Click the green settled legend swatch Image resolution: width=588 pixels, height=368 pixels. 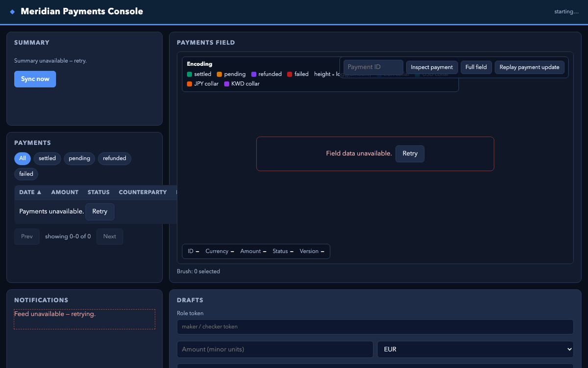[x=190, y=74]
